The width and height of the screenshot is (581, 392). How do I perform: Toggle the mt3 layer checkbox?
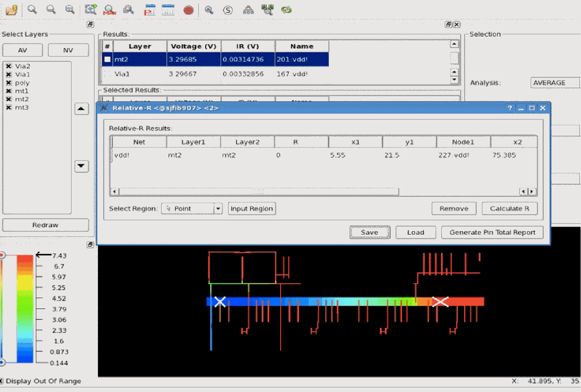pyautogui.click(x=9, y=108)
